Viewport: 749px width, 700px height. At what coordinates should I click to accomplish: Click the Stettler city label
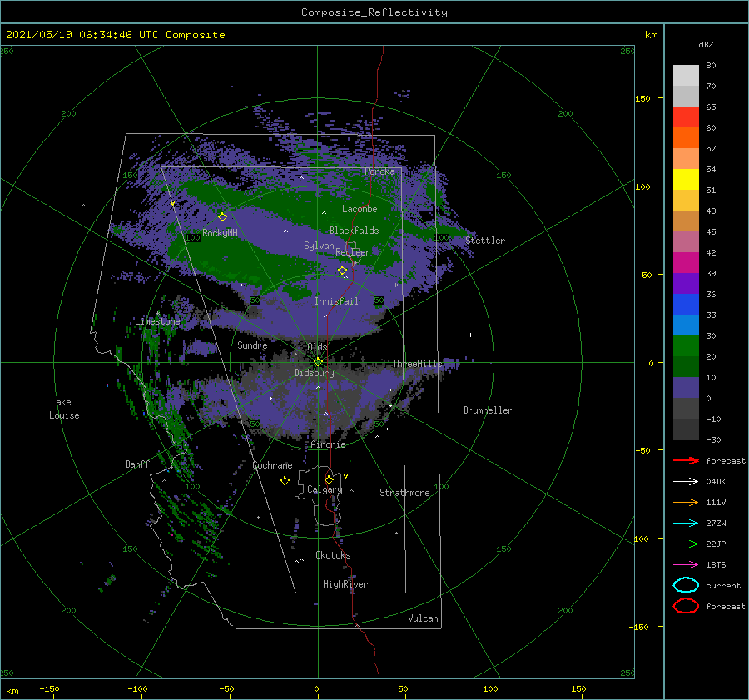pyautogui.click(x=485, y=241)
